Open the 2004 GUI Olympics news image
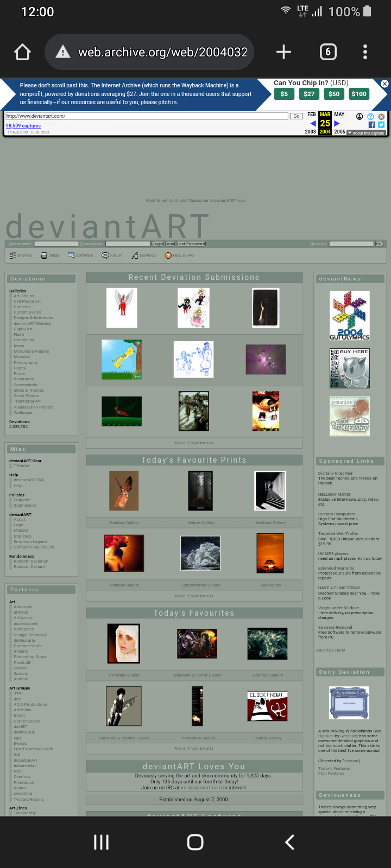This screenshot has width=391, height=868. click(x=350, y=315)
